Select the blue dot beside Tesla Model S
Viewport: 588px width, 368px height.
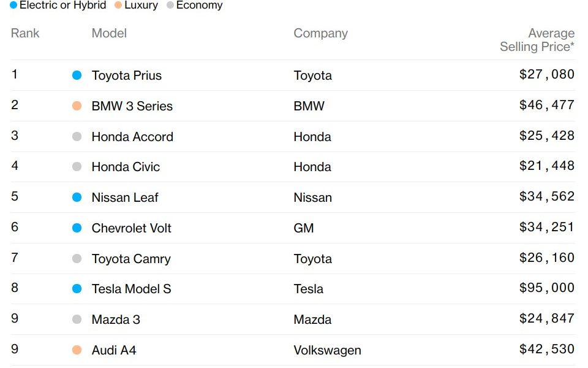(77, 289)
